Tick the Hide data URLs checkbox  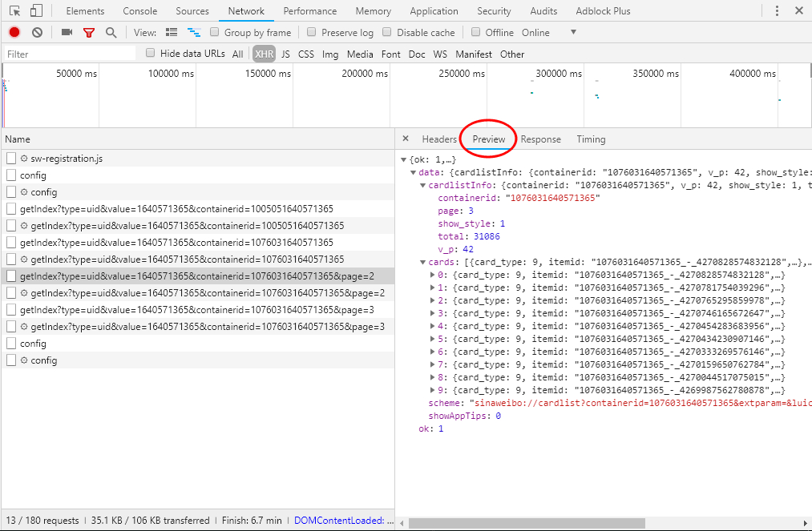tap(151, 54)
